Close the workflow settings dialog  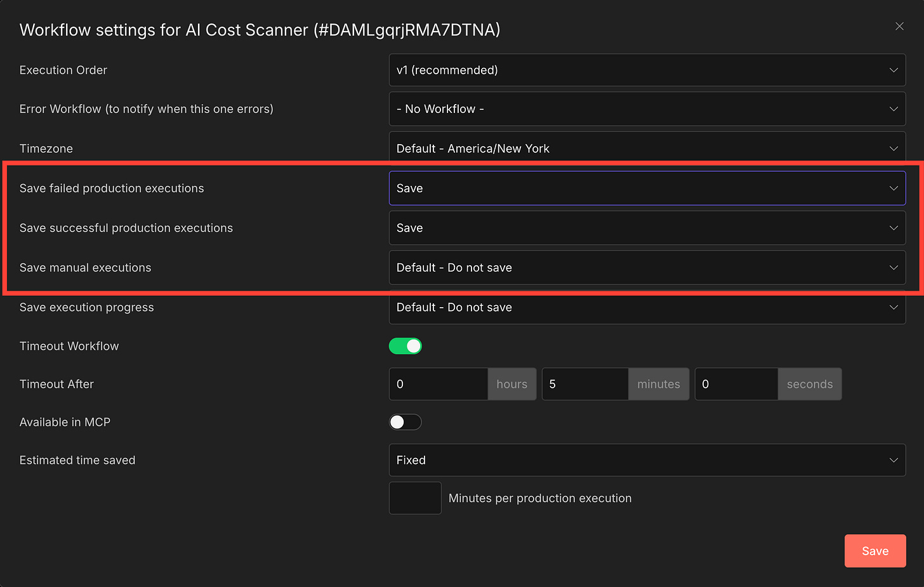pyautogui.click(x=899, y=26)
